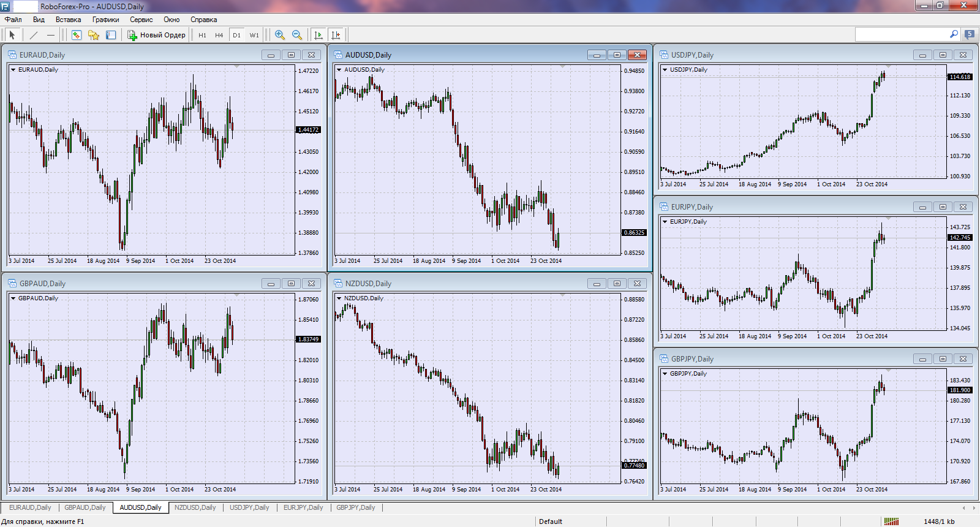Open the Terminal window icon
Screen dimensions: 980x527
click(x=111, y=35)
